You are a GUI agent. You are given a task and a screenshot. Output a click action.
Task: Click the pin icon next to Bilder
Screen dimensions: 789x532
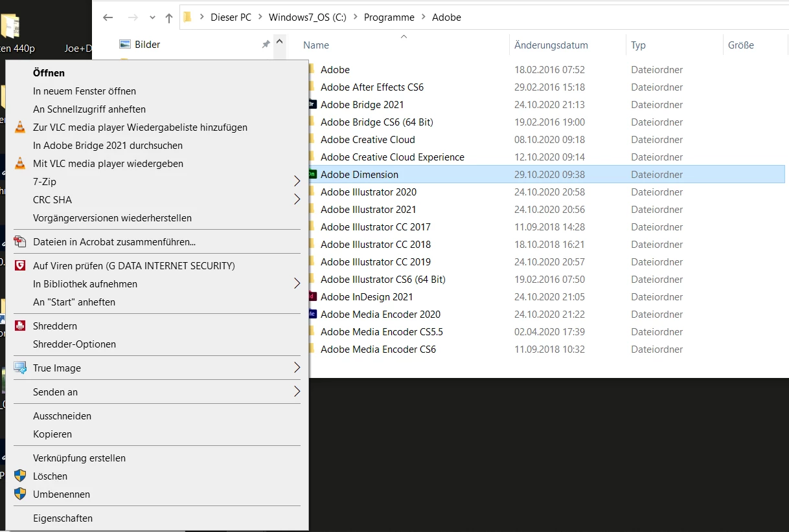click(266, 45)
